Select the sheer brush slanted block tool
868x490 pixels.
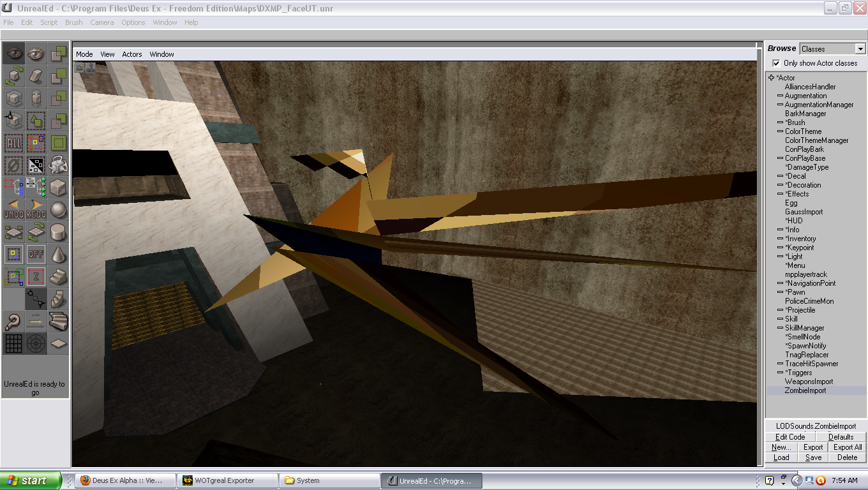coord(36,77)
